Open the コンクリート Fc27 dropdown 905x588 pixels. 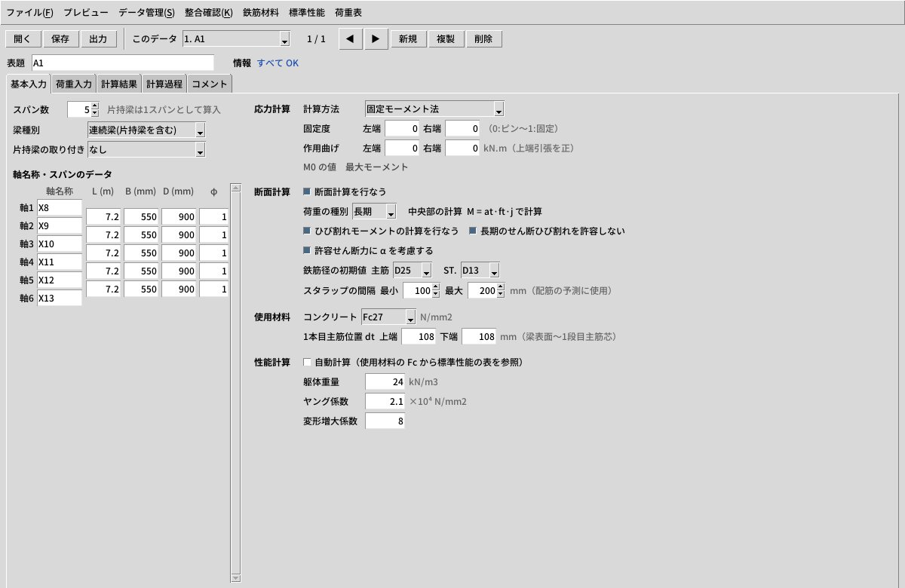click(388, 317)
